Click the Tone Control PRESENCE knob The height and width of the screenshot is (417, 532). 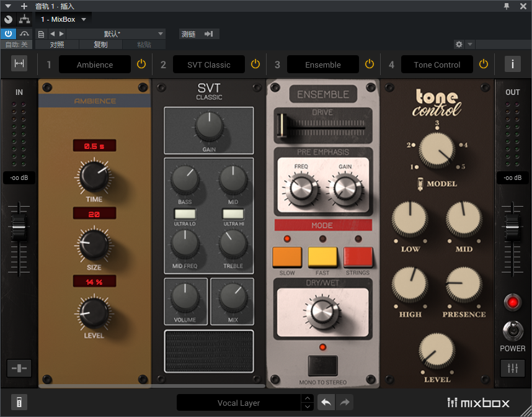(464, 284)
